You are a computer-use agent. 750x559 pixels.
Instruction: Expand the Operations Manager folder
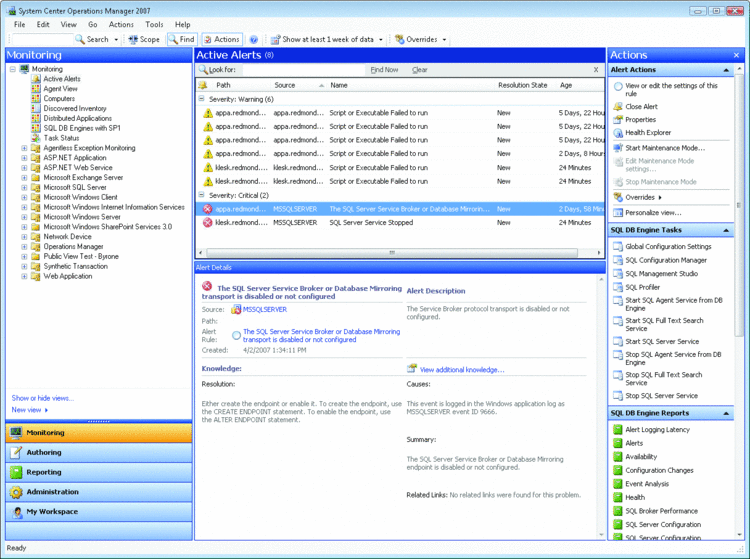(x=24, y=247)
